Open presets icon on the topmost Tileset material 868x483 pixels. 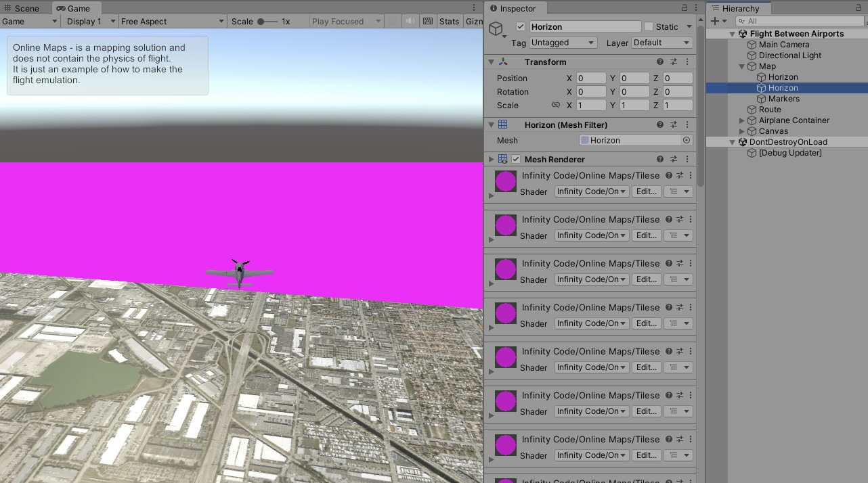click(x=680, y=175)
